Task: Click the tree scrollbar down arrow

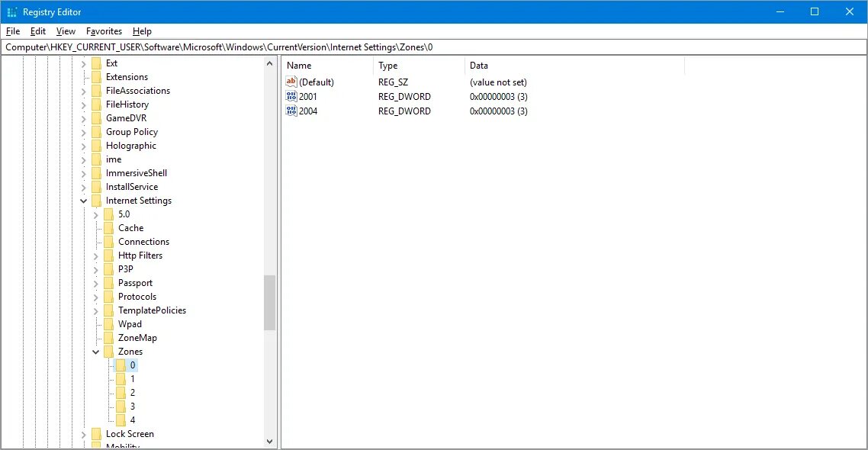Action: [x=269, y=441]
